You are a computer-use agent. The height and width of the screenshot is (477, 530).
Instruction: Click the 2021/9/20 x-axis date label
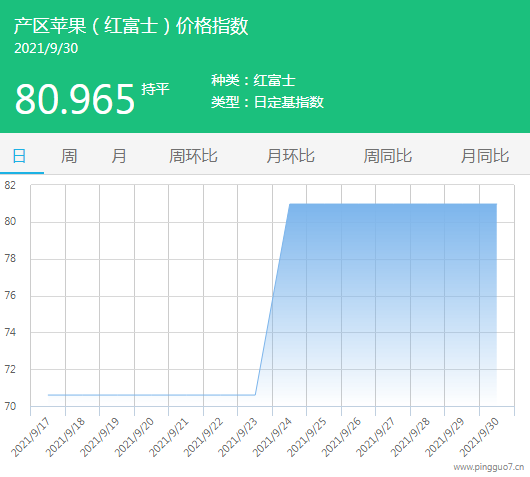134,437
